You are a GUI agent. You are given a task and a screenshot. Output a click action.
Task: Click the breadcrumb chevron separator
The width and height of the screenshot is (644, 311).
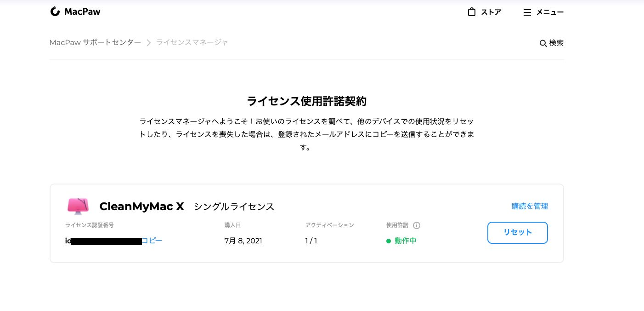tap(148, 43)
